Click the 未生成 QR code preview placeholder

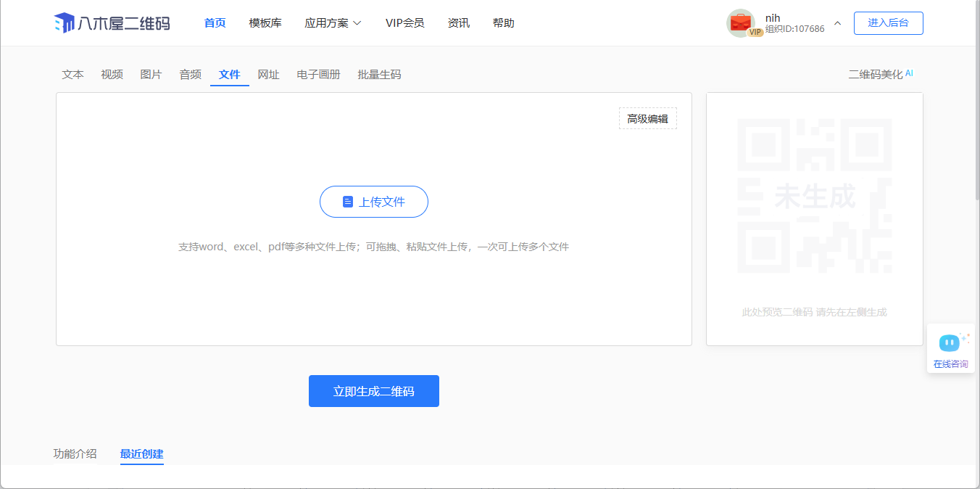[814, 196]
